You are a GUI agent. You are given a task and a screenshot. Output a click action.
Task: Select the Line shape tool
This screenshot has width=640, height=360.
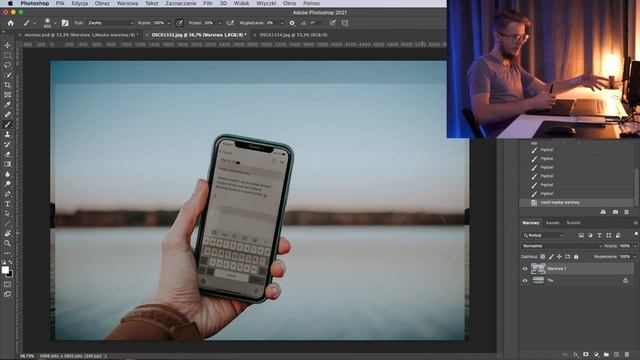point(7,223)
